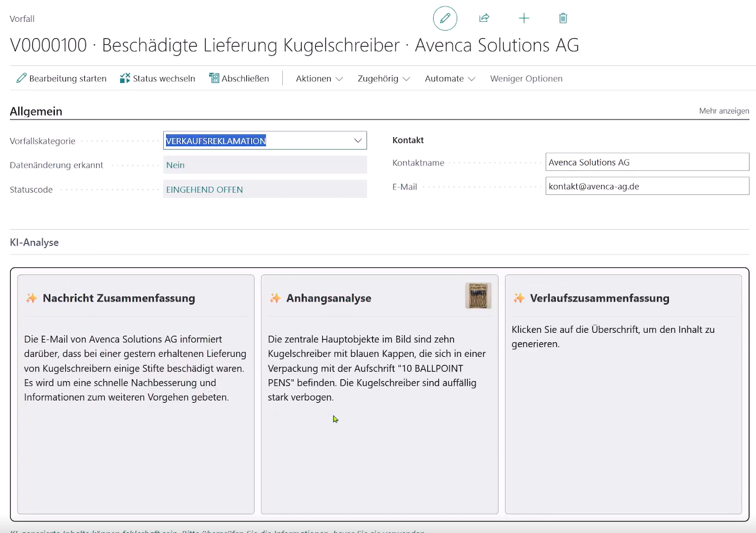Viewport: 756px width, 533px height.
Task: Open the Automate dropdown
Action: 450,78
